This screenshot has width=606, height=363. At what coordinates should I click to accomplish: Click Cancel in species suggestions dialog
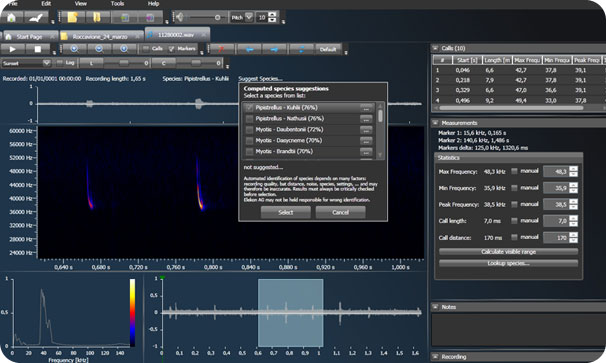340,212
